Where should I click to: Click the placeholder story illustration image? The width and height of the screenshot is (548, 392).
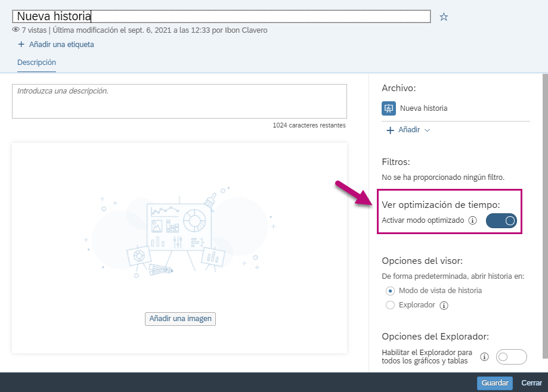pos(180,232)
